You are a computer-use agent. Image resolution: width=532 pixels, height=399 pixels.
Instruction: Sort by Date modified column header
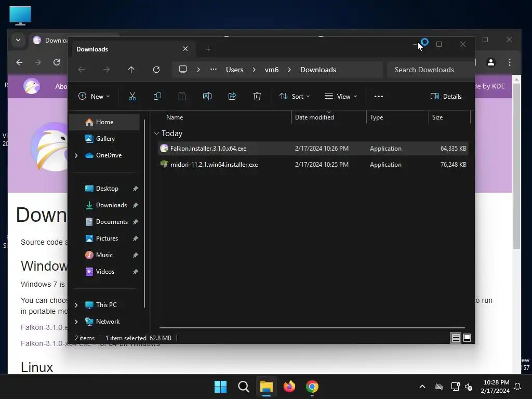tap(314, 117)
